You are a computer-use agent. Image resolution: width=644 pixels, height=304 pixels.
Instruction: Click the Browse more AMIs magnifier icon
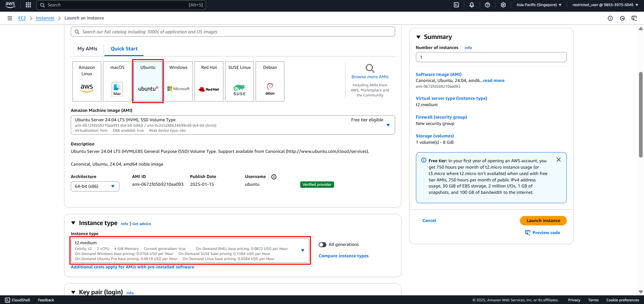[x=370, y=68]
